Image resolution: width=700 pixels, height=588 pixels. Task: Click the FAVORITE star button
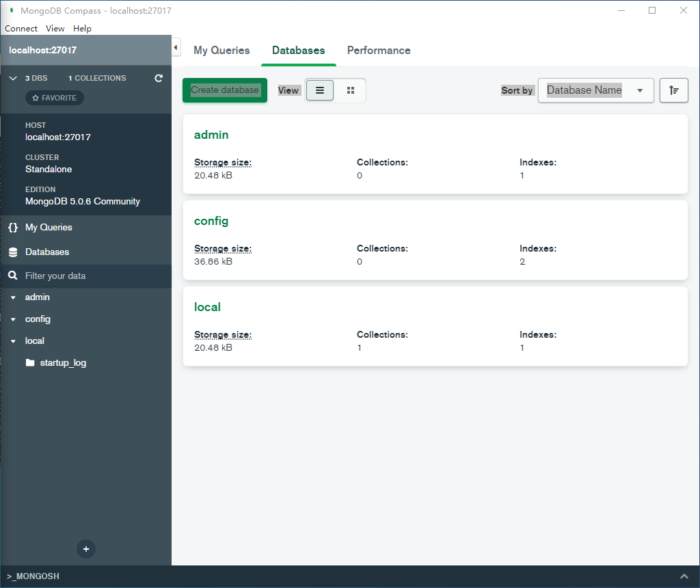(x=55, y=98)
